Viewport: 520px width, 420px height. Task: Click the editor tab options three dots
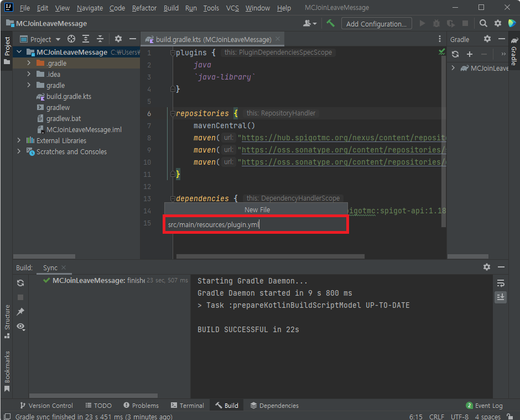pos(440,39)
